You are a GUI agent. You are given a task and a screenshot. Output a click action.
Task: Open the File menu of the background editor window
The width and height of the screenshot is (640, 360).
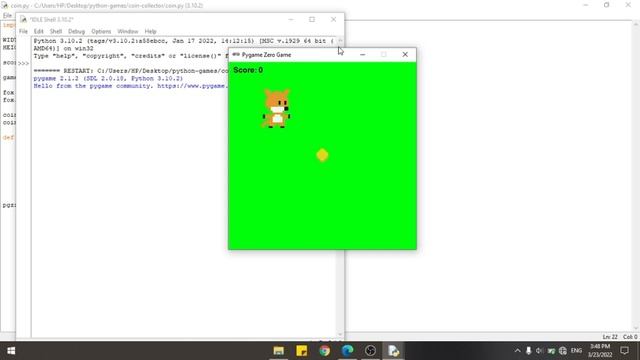click(7, 16)
